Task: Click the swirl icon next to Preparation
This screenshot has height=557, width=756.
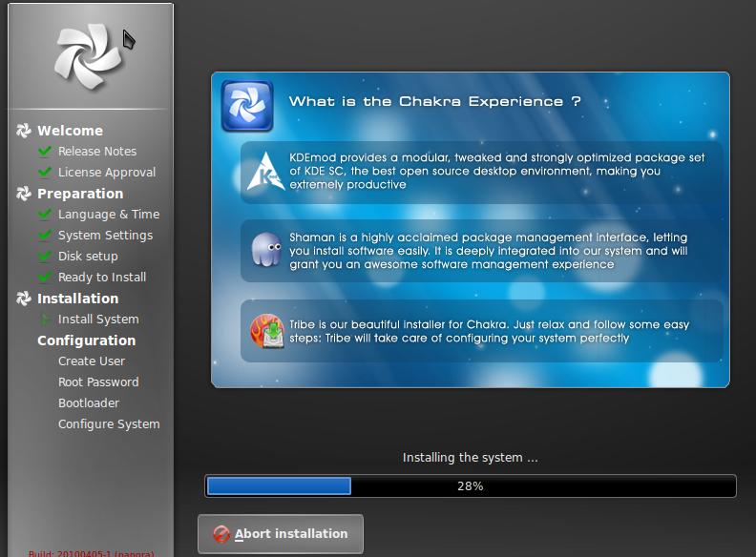Action: [x=24, y=194]
